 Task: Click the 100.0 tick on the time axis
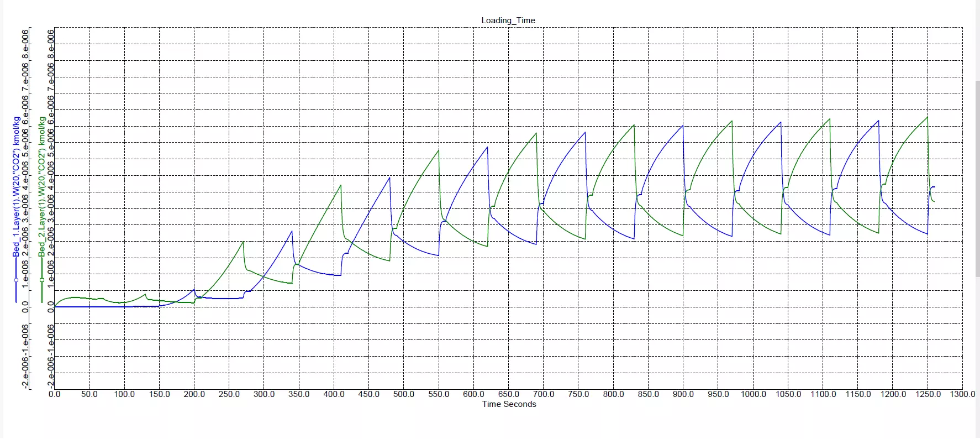click(x=124, y=394)
